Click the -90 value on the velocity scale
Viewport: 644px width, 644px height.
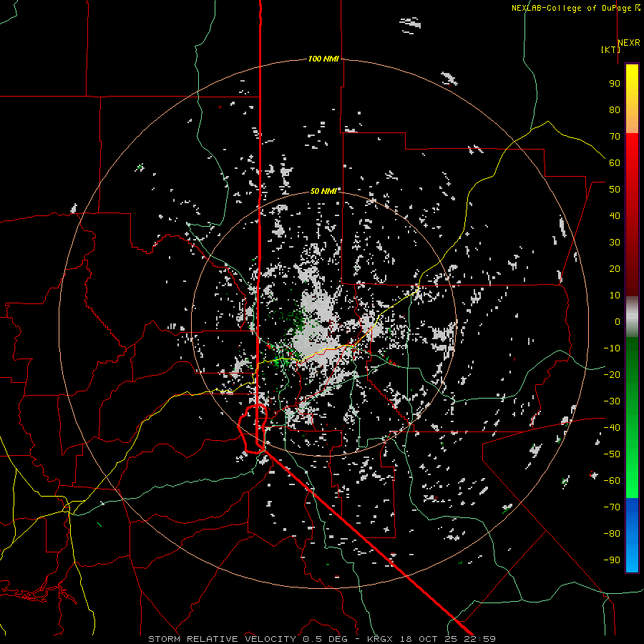(x=612, y=560)
